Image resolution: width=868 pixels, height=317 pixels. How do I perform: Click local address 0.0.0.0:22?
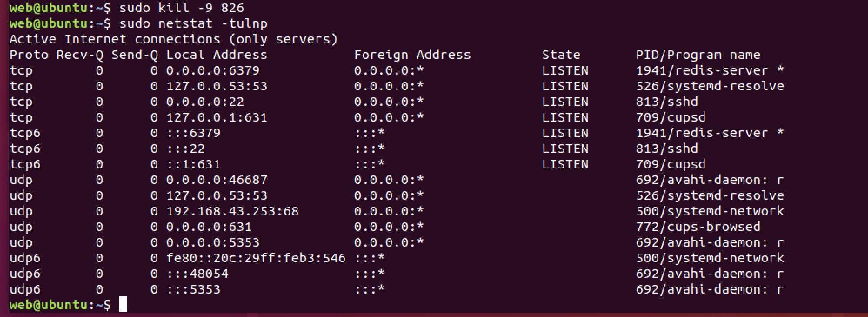205,102
